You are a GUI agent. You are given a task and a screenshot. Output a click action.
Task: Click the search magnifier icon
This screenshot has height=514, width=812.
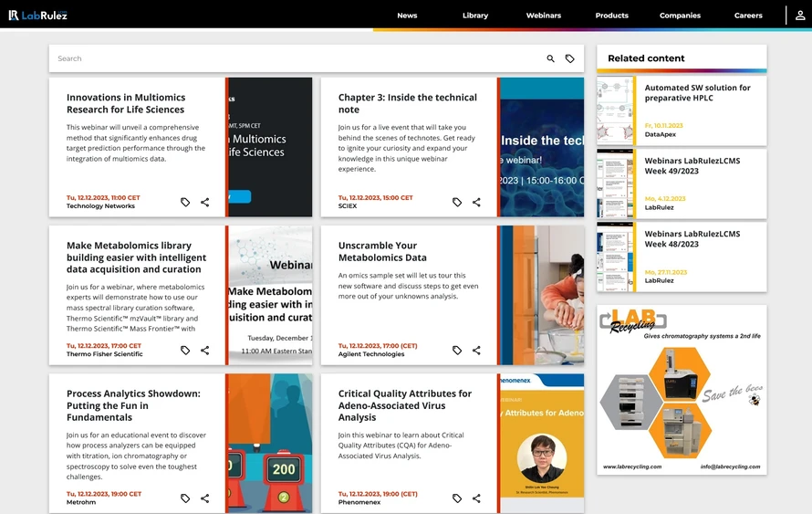point(550,58)
